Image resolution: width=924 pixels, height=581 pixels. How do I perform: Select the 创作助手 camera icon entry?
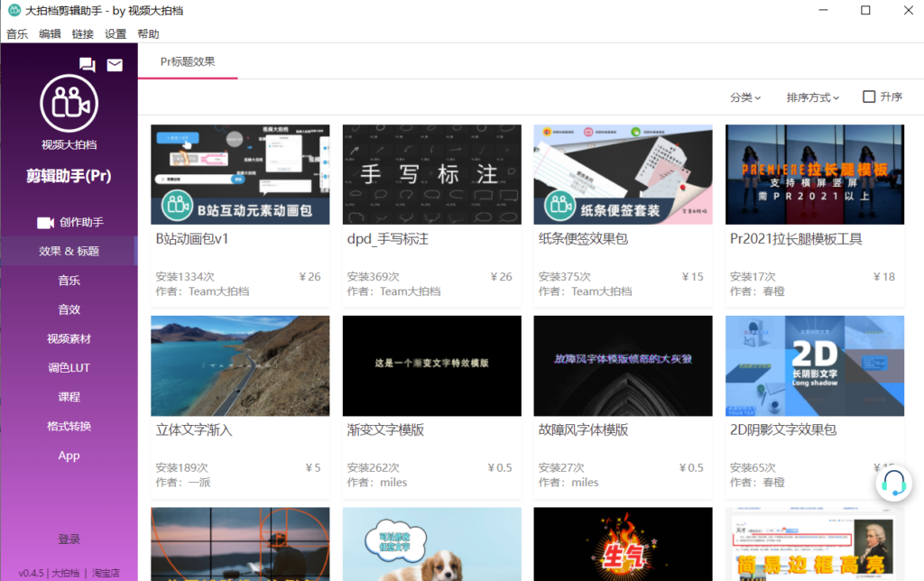45,222
